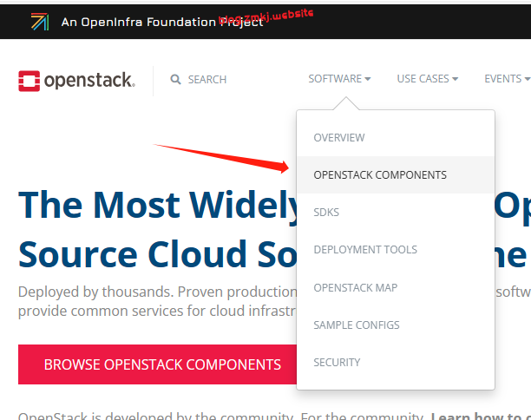Screen dimensions: 531x420
Task: Click the openstack wordmark text
Action: pos(89,81)
